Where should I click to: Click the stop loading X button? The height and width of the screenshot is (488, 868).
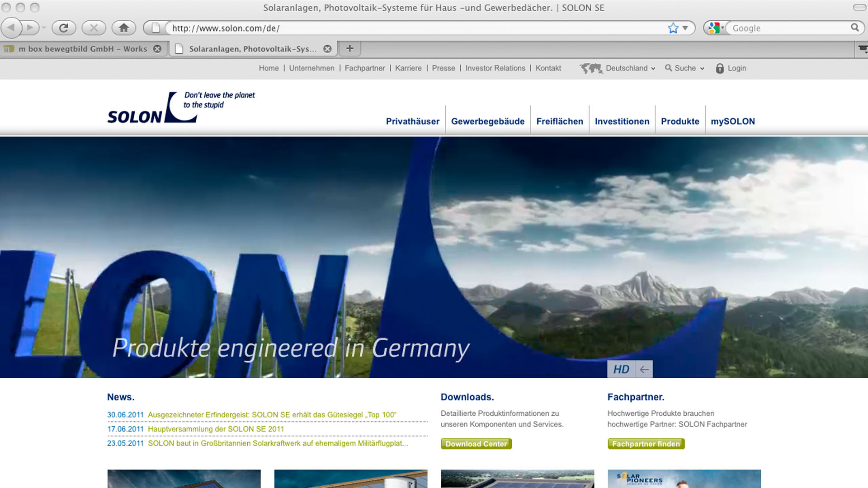[94, 28]
